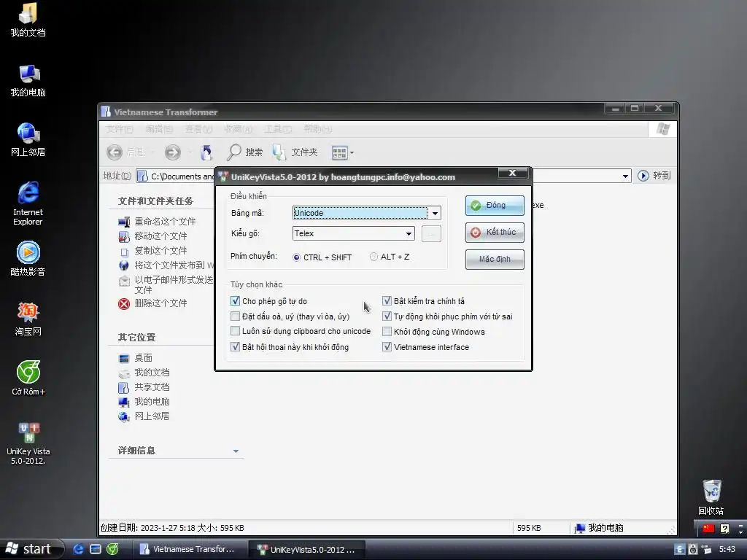Screen dimensions: 747x560
Task: Open the 网上邻居 desktop icon
Action: coord(28,140)
